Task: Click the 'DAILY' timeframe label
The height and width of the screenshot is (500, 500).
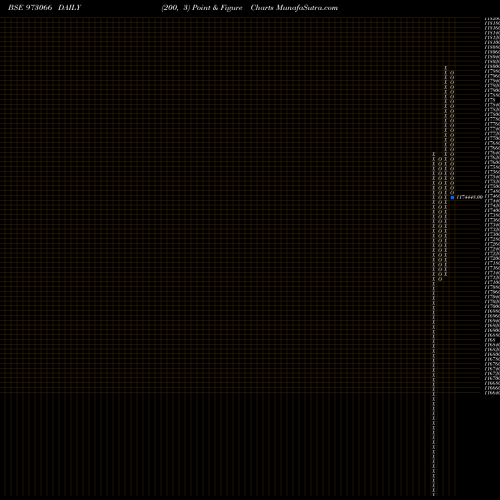Action: [69, 8]
